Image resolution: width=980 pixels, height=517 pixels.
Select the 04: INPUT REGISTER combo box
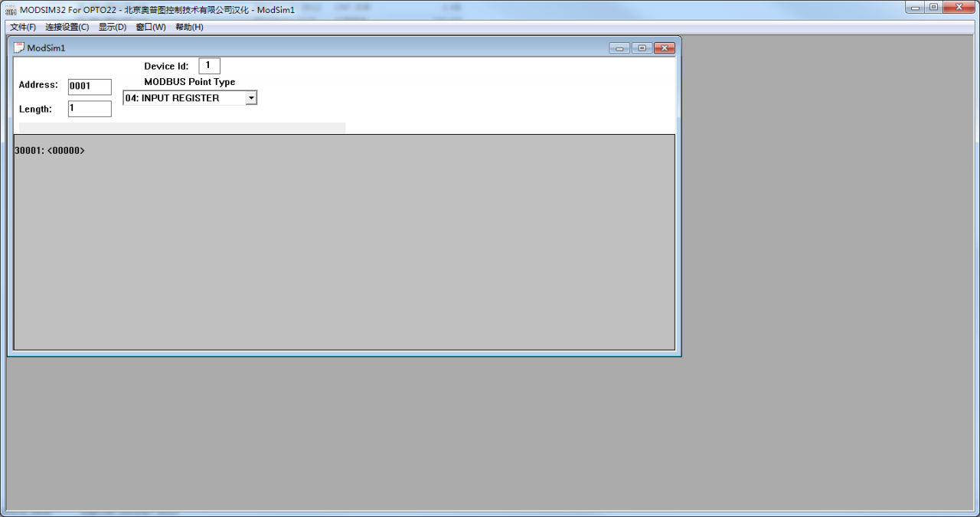coord(190,98)
